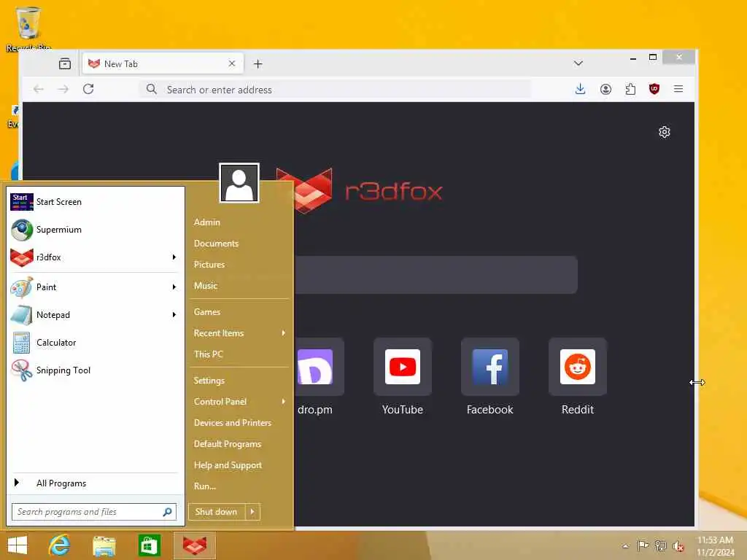Open Devices and Printers

click(x=233, y=423)
